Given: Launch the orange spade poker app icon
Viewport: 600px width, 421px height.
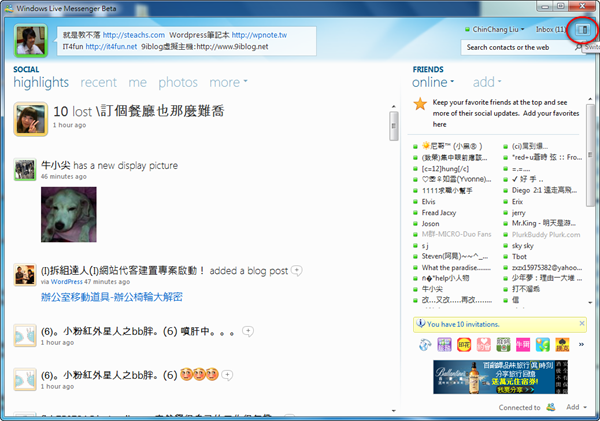Looking at the screenshot, I should (x=562, y=345).
